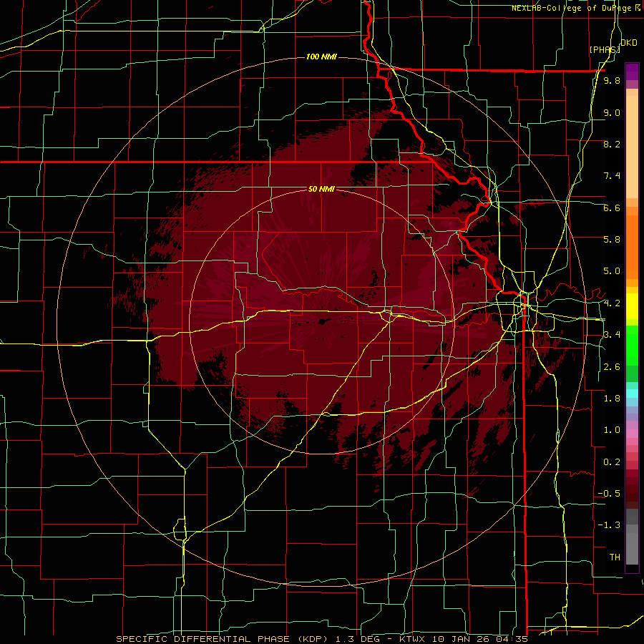Click the 3.4 color scale value
The width and height of the screenshot is (644, 644).
612,335
